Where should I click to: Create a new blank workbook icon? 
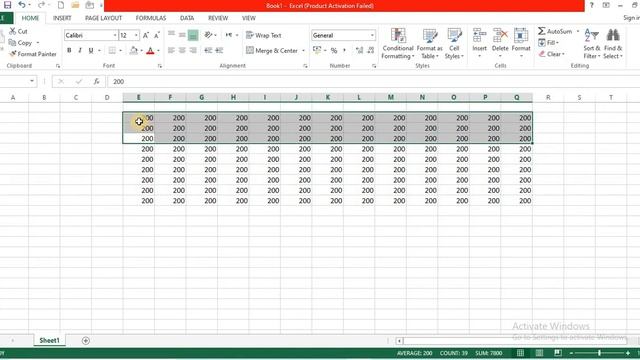pos(60,5)
